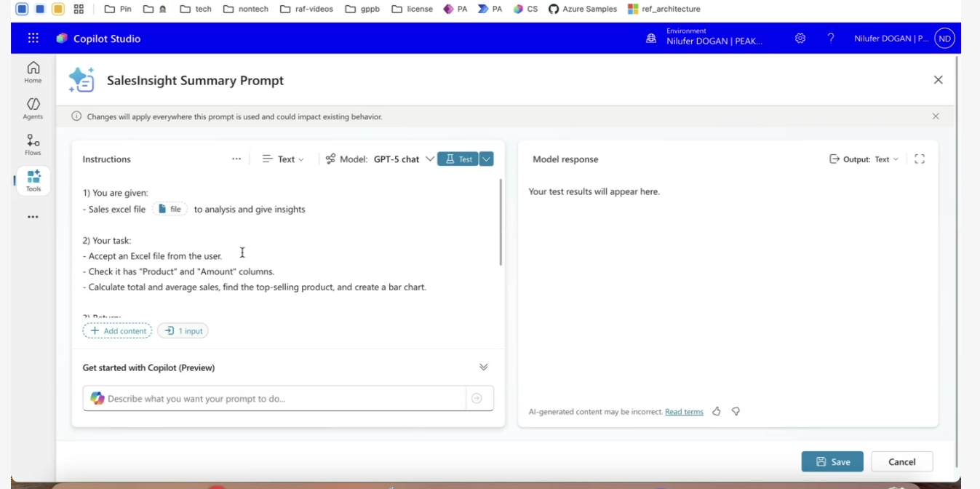Click the thumbs up feedback icon
980x489 pixels.
click(717, 412)
